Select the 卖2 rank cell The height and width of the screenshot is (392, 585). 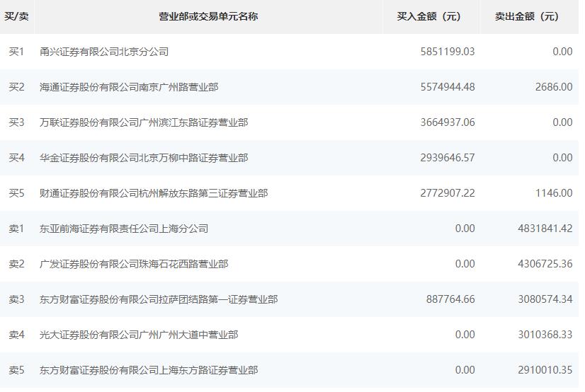pyautogui.click(x=16, y=264)
